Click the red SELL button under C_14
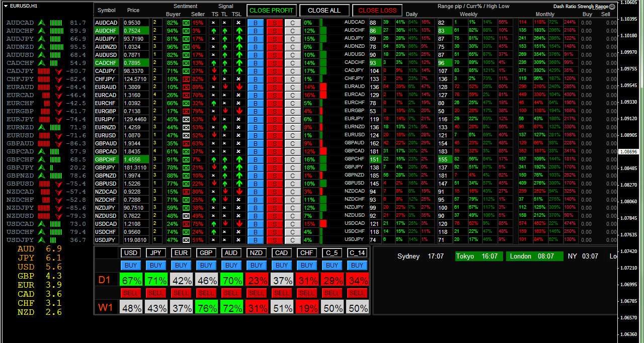The image size is (644, 343). tap(357, 293)
